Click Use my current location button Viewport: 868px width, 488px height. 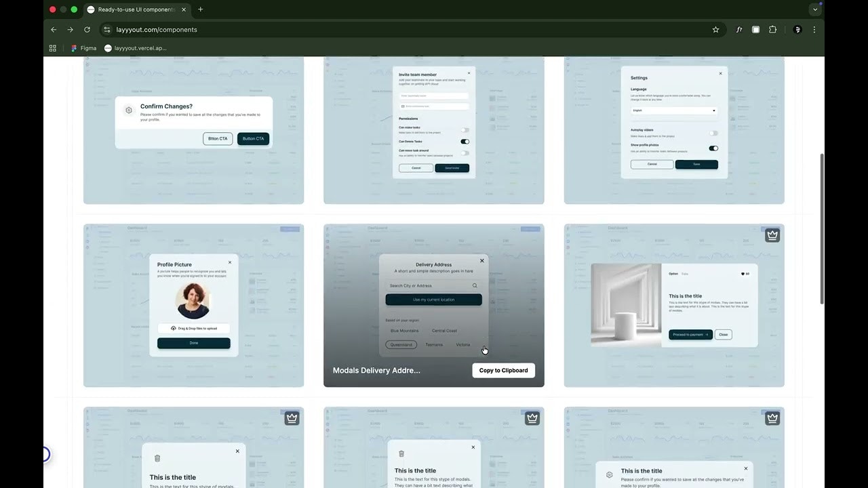point(433,300)
